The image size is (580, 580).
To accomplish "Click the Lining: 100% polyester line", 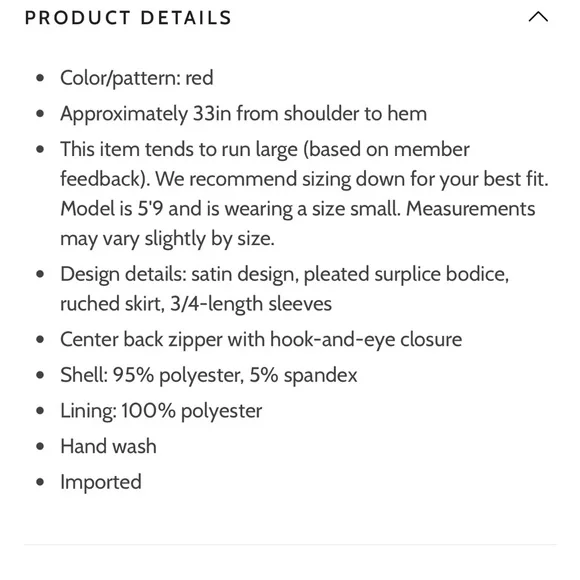I will (161, 411).
